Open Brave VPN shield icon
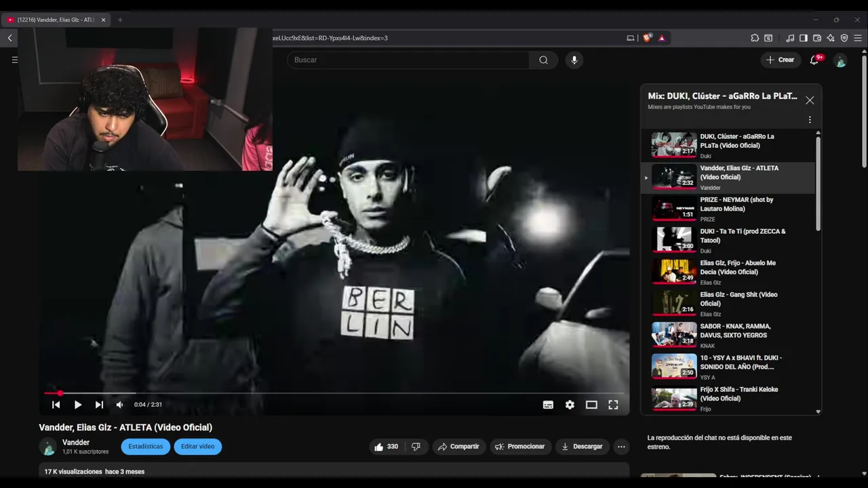The image size is (868, 488). click(x=844, y=38)
